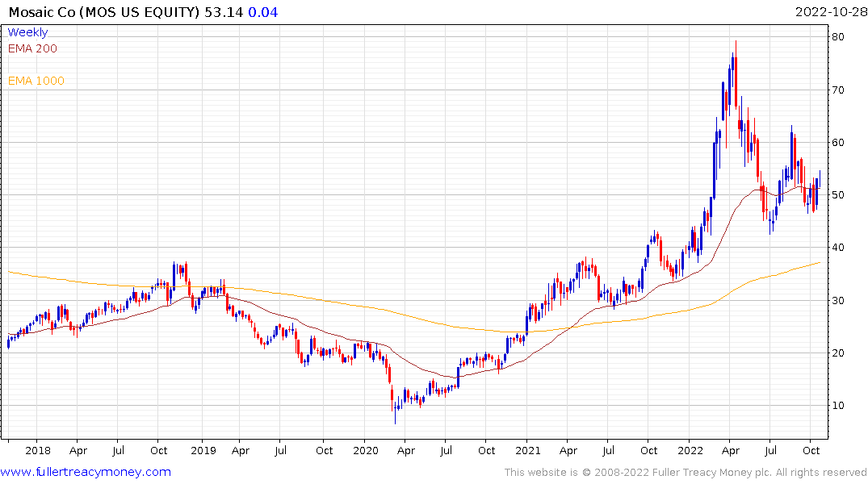This screenshot has width=868, height=484.
Task: Click the blue price change 0.04
Action: (x=263, y=12)
